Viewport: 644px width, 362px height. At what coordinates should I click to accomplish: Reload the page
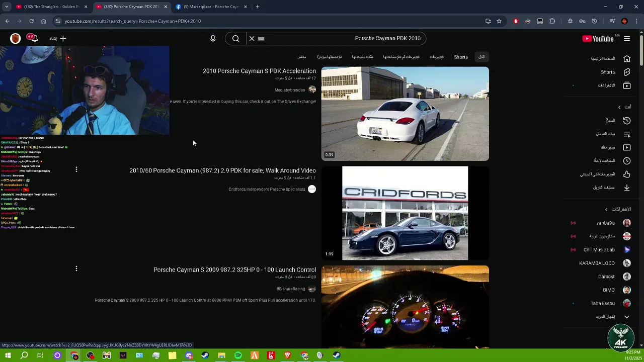[31, 21]
